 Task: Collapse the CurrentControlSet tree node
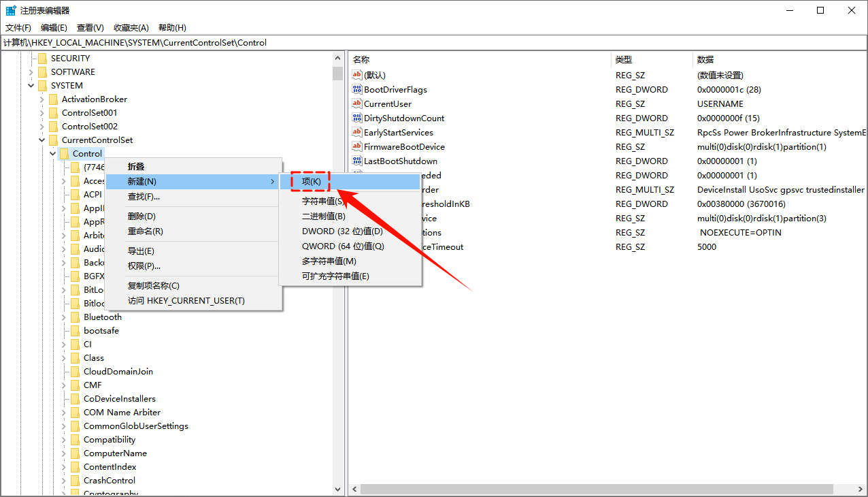click(42, 140)
